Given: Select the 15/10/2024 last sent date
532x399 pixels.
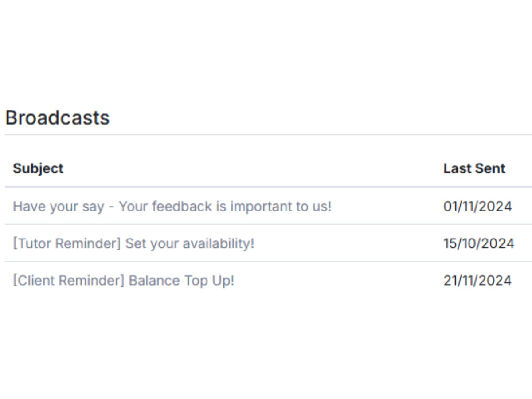Looking at the screenshot, I should pos(479,243).
